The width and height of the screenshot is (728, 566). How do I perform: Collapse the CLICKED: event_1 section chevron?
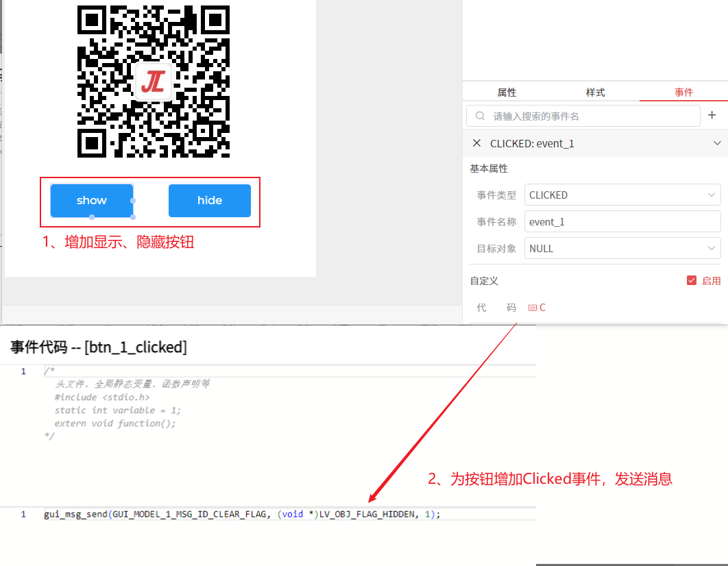tap(717, 143)
